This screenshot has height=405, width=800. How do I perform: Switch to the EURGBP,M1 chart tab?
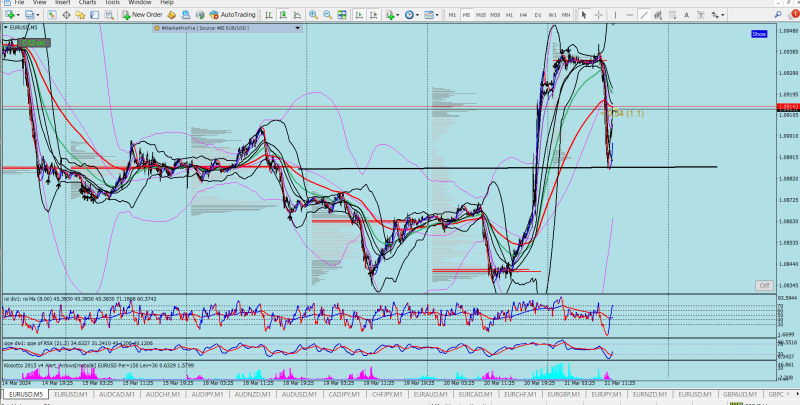click(562, 394)
